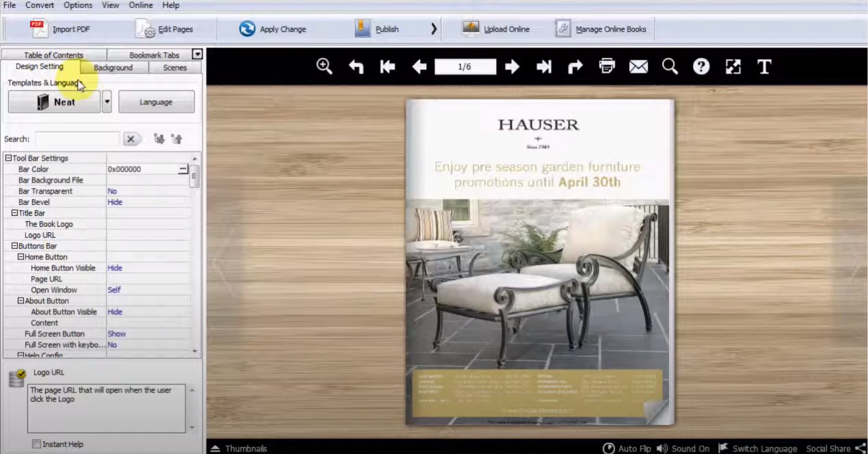This screenshot has width=868, height=454.
Task: Click the settings Search input field
Action: coord(77,139)
